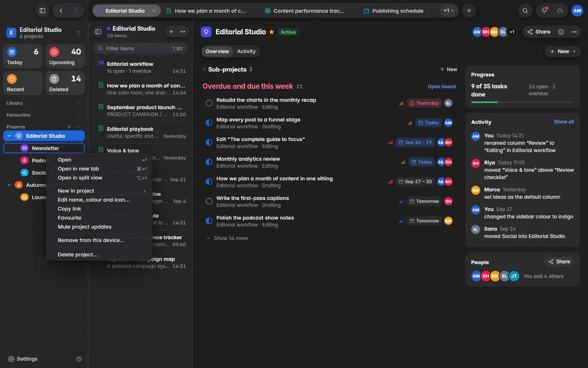Open the Upcoming smart list card
Screen dimensions: 588x368
65,56
